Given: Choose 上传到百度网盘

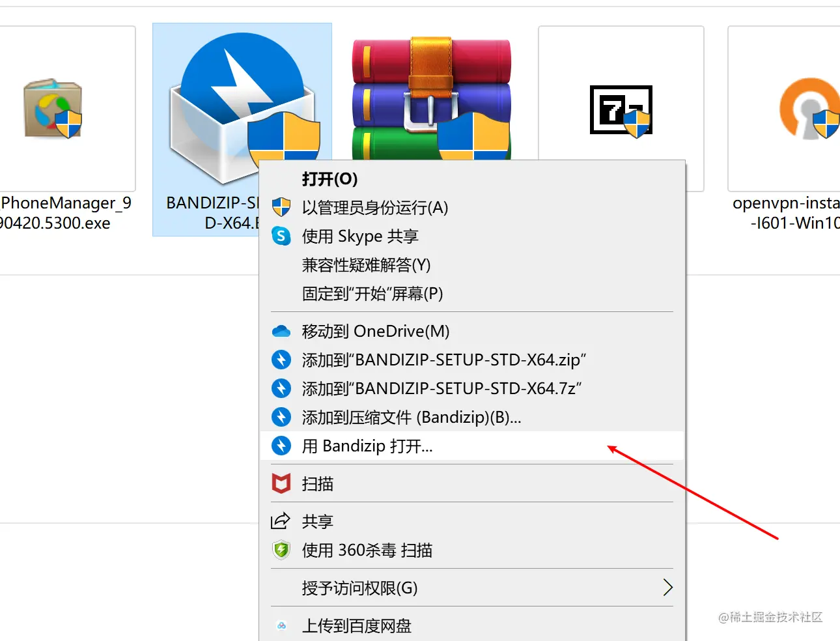Looking at the screenshot, I should pos(472,626).
